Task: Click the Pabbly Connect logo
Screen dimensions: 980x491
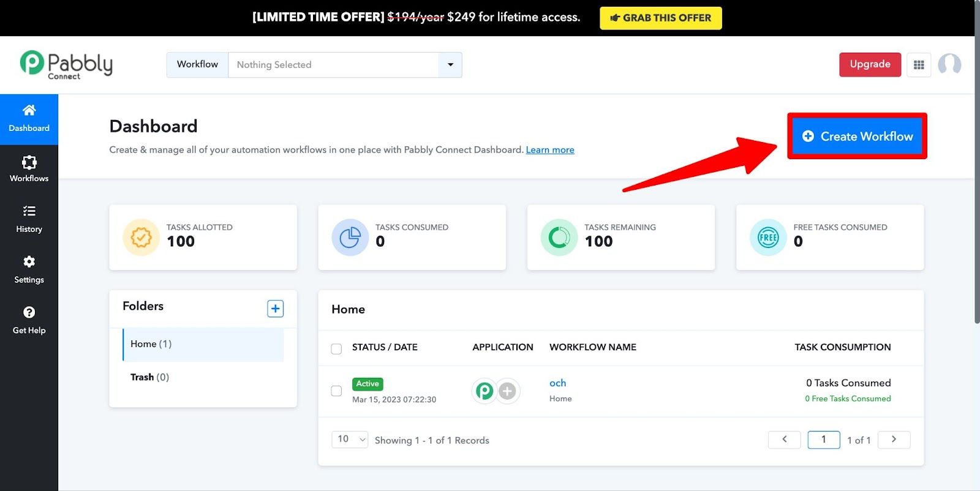Action: 66,65
